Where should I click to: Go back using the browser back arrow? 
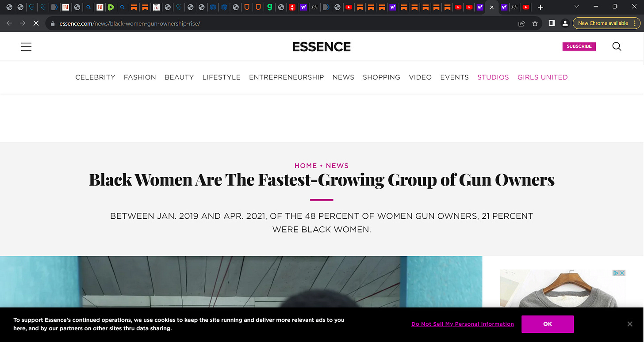coord(9,23)
